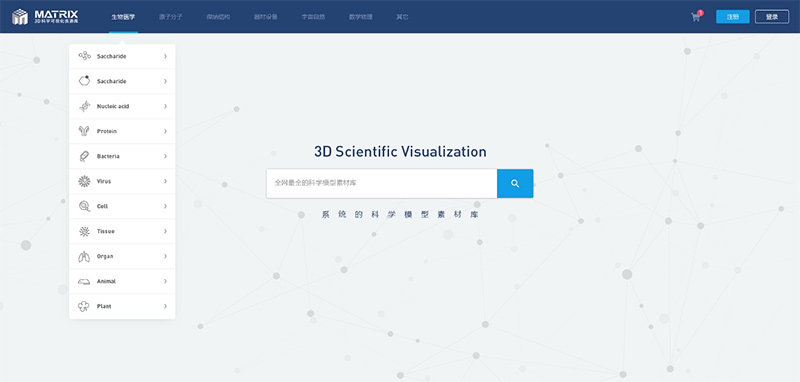
Task: Click the Organ lungs icon
Action: click(84, 256)
